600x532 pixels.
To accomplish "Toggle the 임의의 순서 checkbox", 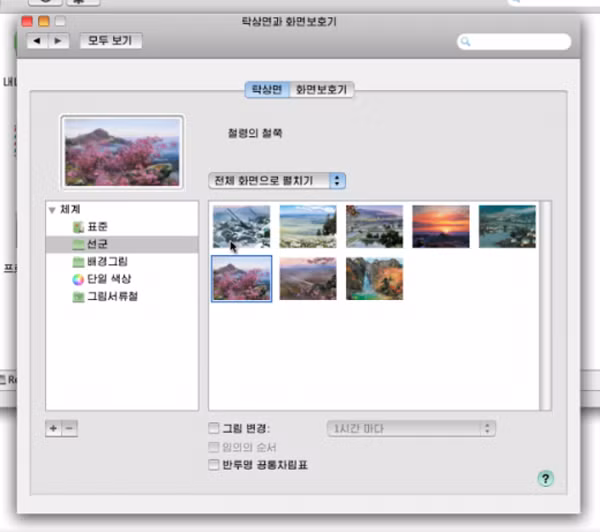I will pyautogui.click(x=213, y=447).
